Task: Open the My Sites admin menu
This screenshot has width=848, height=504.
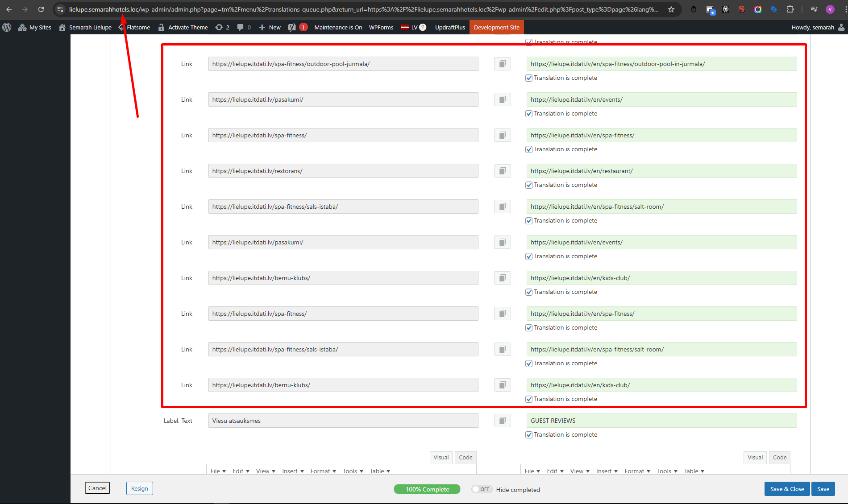Action: (35, 27)
